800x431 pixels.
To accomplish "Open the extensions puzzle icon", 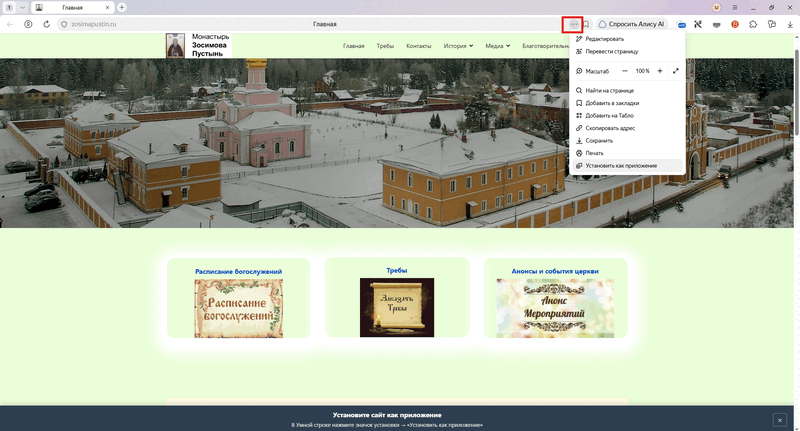I will point(753,24).
